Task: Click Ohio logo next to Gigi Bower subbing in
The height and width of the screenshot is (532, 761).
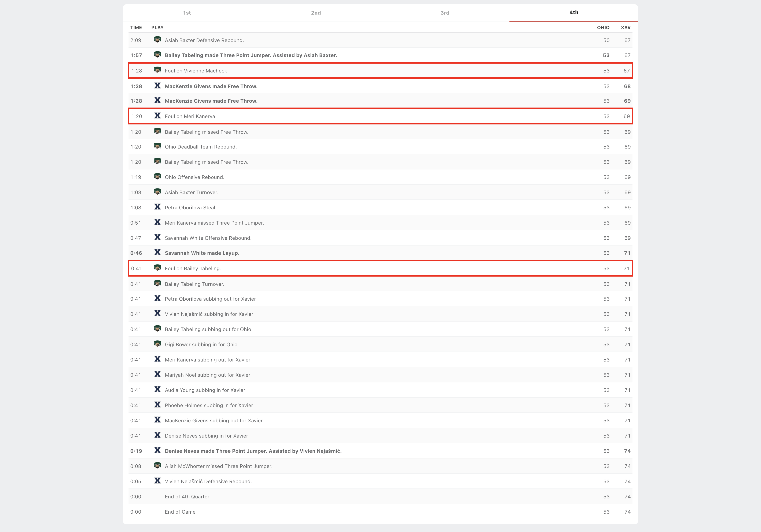Action: 157,344
